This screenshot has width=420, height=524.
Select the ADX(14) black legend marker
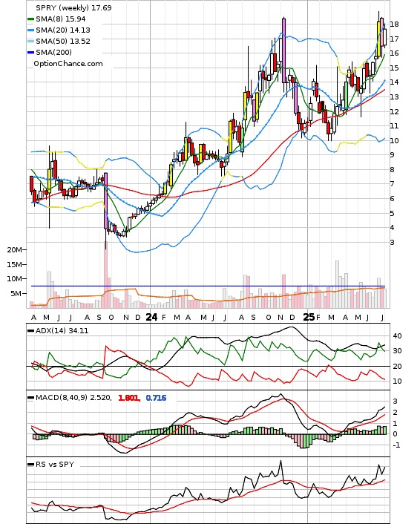pos(30,330)
